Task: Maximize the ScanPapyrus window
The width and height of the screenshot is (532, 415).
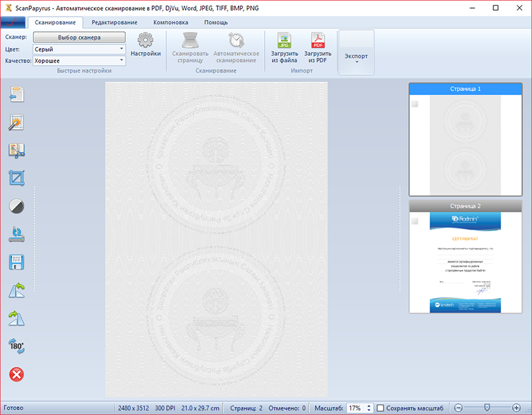Action: pyautogui.click(x=495, y=8)
